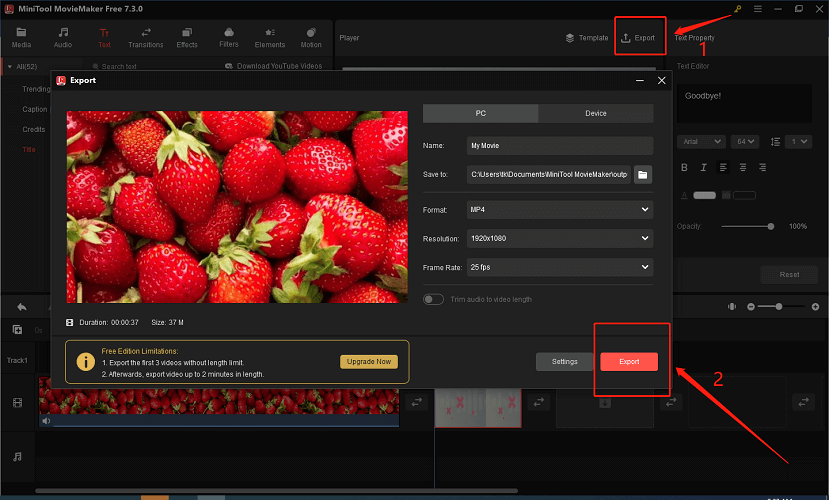Zoom in timeline with plus icon
829x500 pixels.
click(x=815, y=307)
